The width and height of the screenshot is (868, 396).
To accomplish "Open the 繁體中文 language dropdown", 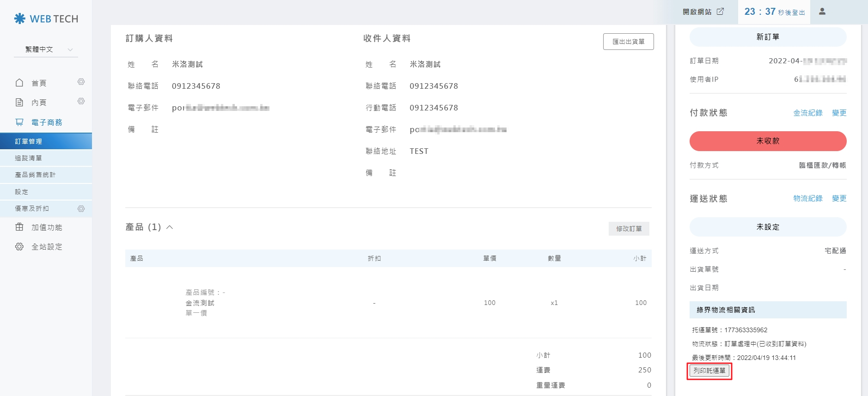I will [46, 49].
